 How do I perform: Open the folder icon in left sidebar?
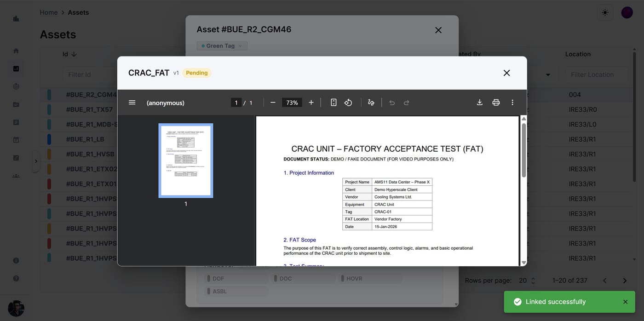pos(16,104)
